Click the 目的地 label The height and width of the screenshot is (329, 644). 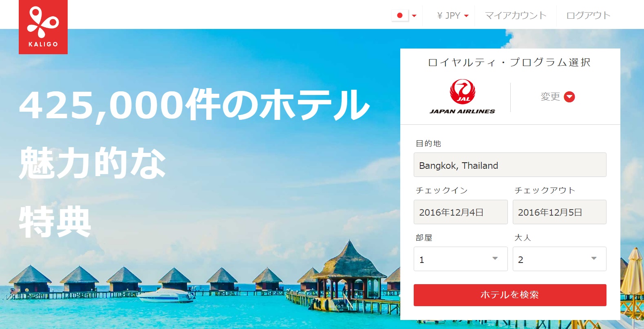[x=428, y=144]
